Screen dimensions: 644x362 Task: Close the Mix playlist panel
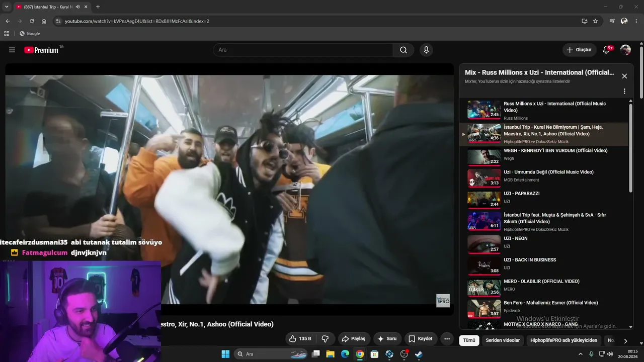point(624,76)
